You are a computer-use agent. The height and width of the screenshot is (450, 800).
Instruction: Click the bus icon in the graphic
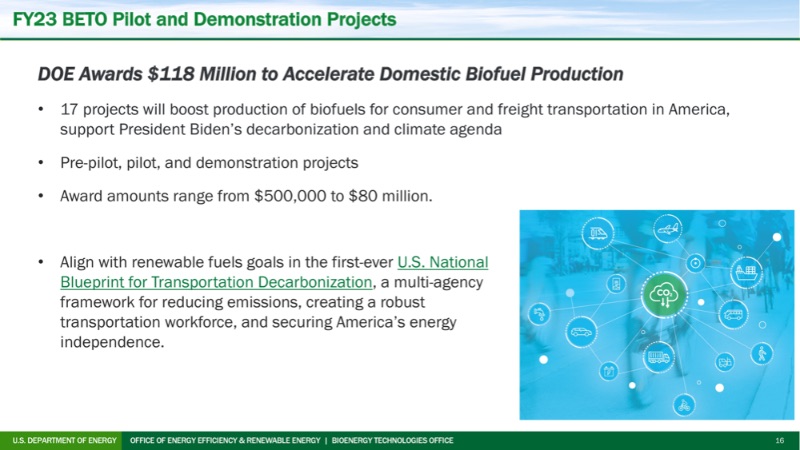coord(733,316)
